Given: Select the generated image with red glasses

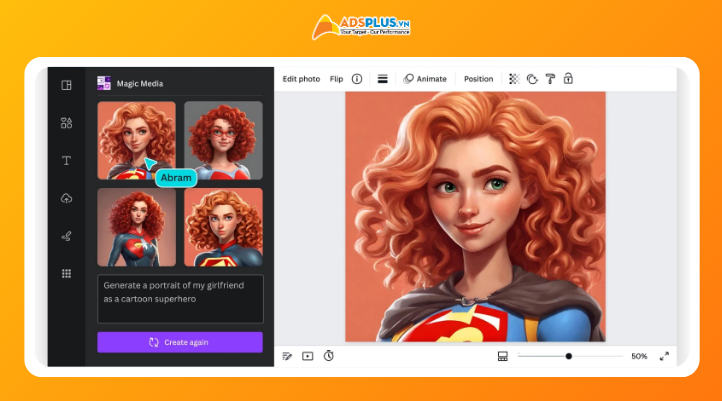Looking at the screenshot, I should (223, 140).
